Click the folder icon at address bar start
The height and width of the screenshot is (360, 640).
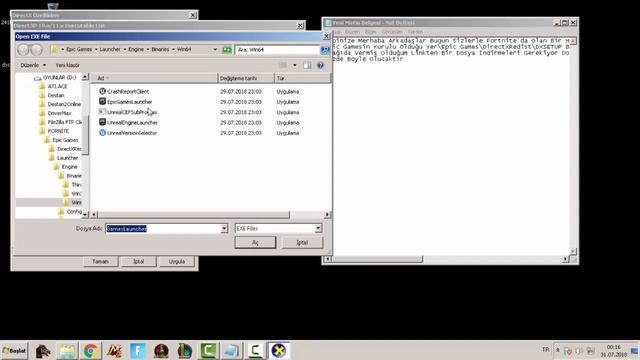click(x=54, y=49)
